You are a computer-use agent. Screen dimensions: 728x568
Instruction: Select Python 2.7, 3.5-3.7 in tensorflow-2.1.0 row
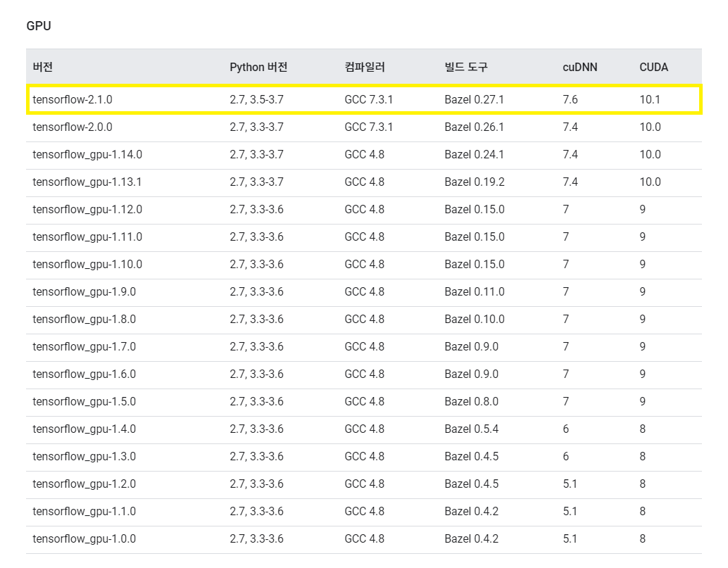(x=257, y=99)
